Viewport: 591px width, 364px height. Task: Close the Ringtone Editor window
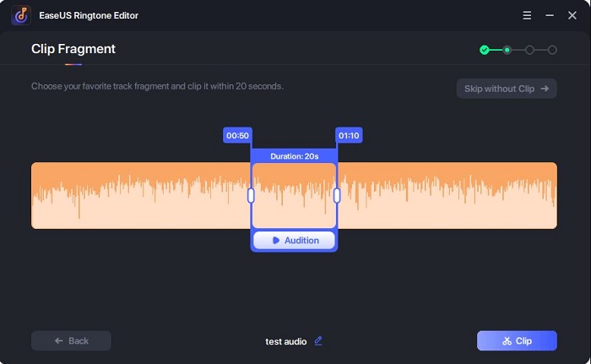pos(572,15)
